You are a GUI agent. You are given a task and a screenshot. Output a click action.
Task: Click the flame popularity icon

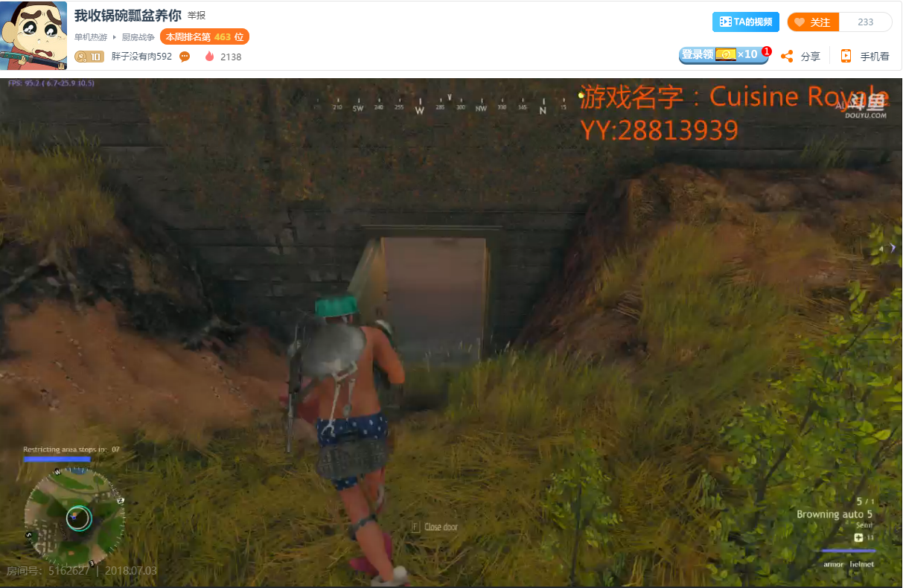click(209, 57)
